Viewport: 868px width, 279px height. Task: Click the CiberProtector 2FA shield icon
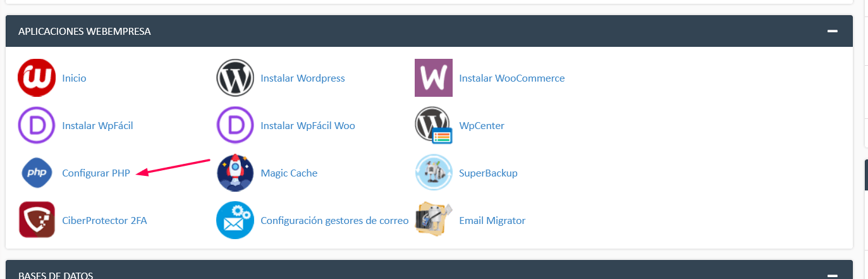37,220
